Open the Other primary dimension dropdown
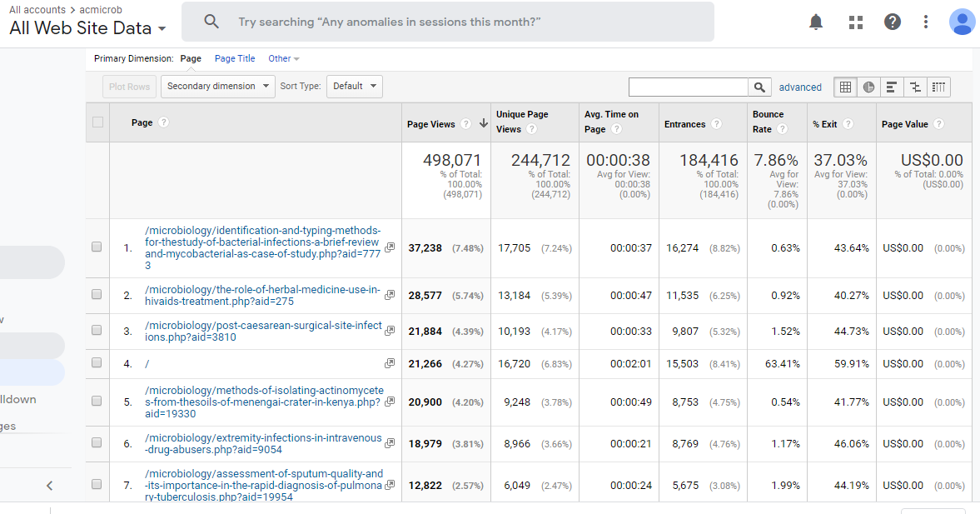 [283, 58]
